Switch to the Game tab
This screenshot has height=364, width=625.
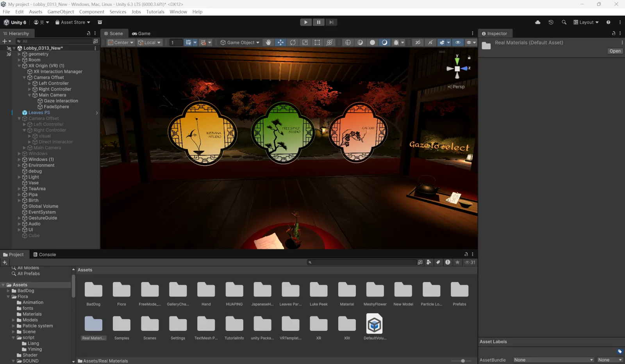point(141,34)
